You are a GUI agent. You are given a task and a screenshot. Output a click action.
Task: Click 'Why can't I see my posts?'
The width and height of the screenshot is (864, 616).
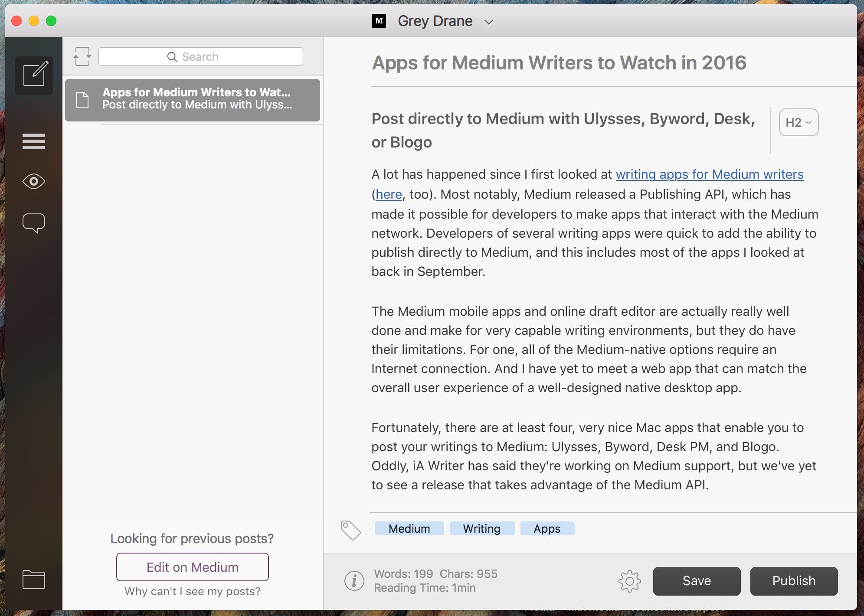[192, 591]
